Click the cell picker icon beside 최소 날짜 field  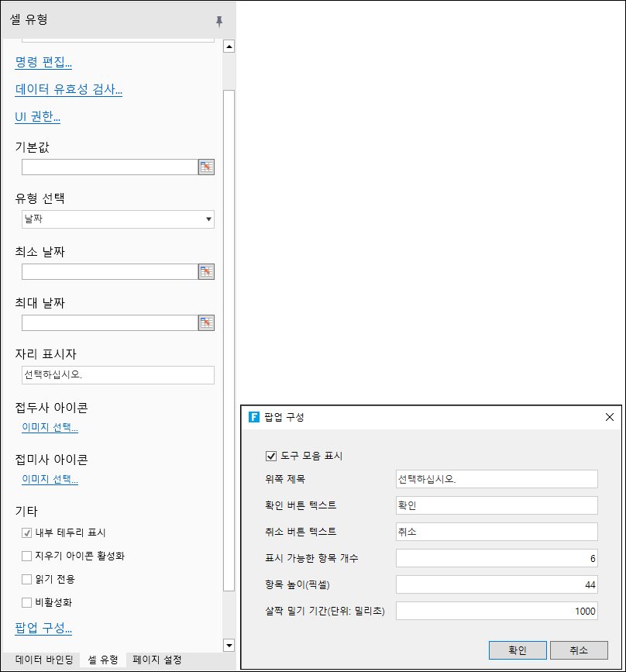(x=206, y=271)
